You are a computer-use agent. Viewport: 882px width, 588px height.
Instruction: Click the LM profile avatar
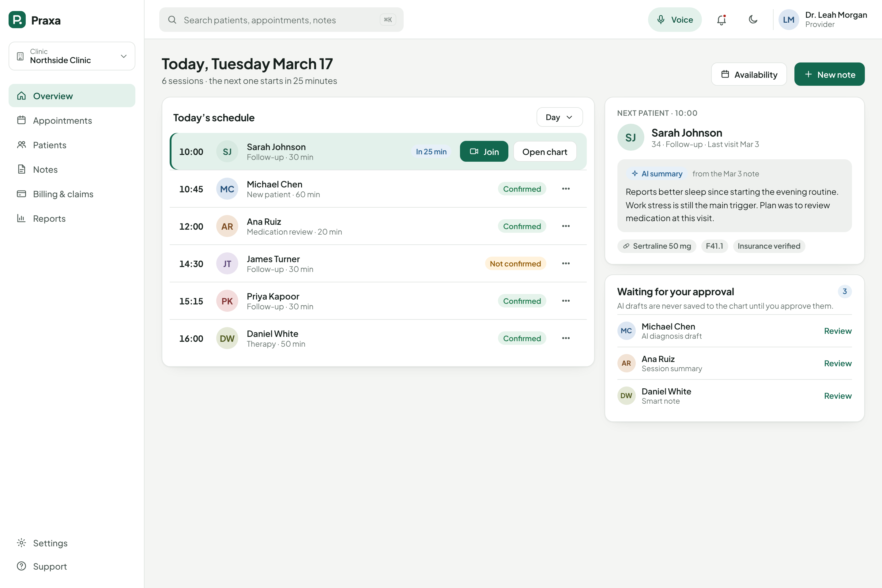[x=789, y=20]
